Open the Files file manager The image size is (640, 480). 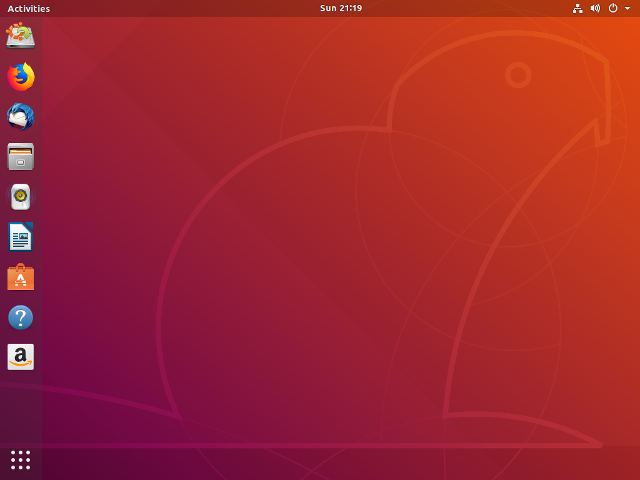[x=21, y=157]
